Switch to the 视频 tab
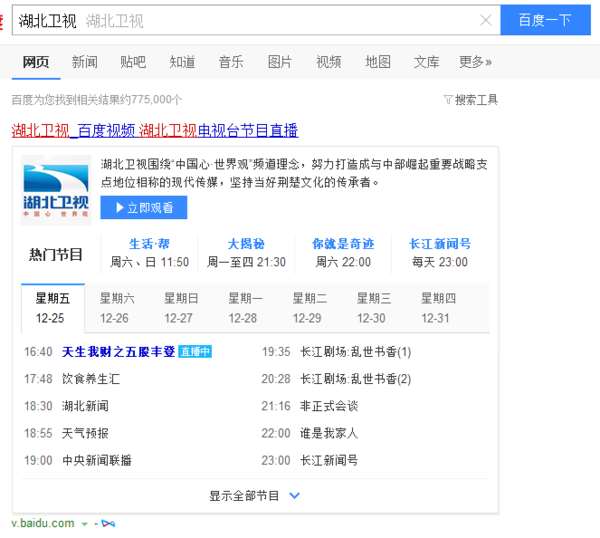 coord(328,62)
